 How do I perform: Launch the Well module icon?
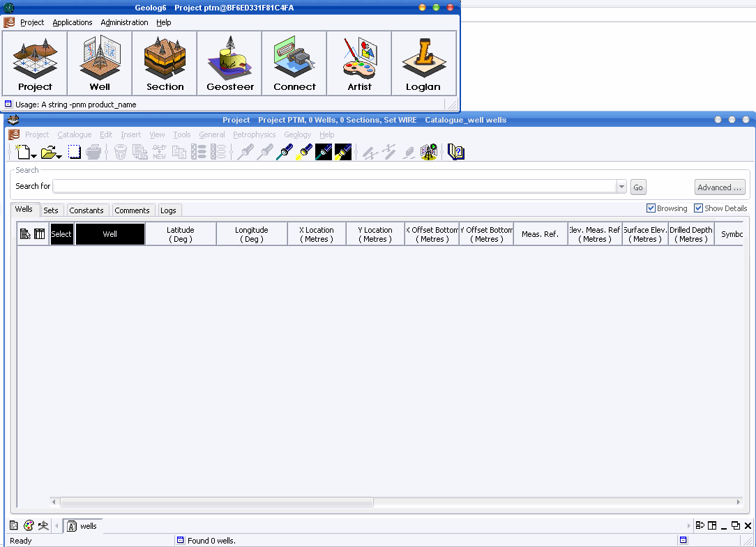coord(100,63)
